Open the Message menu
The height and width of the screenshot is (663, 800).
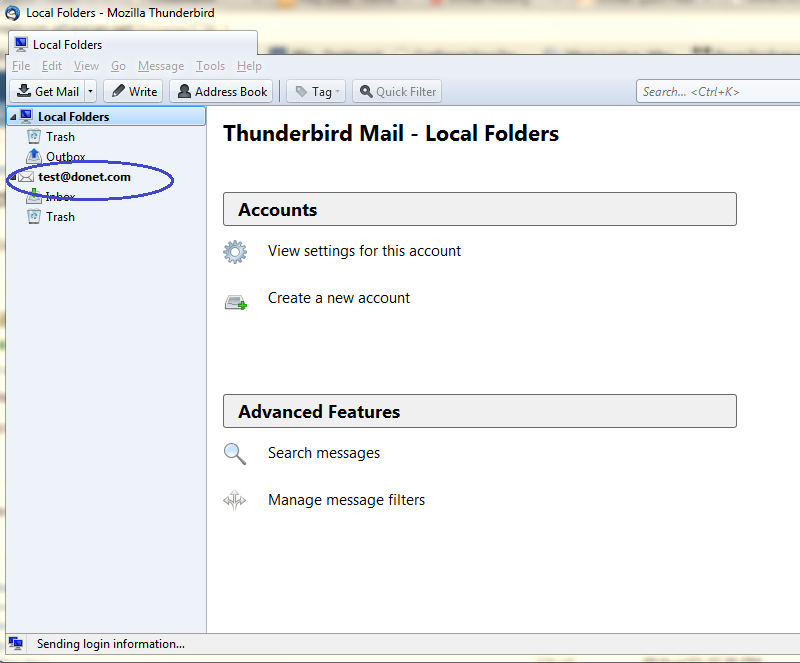click(161, 66)
